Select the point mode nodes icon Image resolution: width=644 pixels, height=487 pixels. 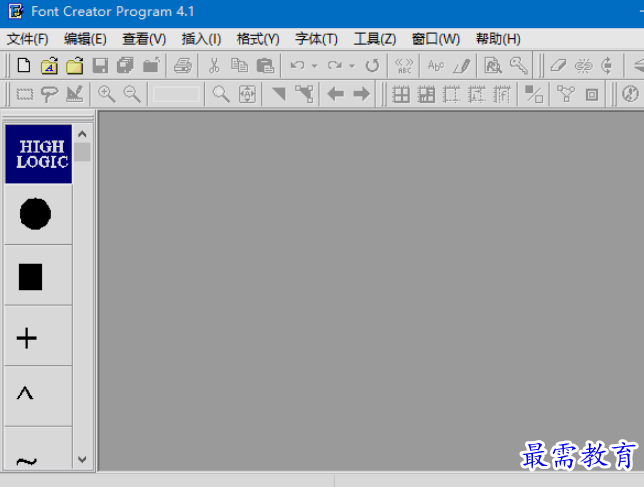point(304,94)
